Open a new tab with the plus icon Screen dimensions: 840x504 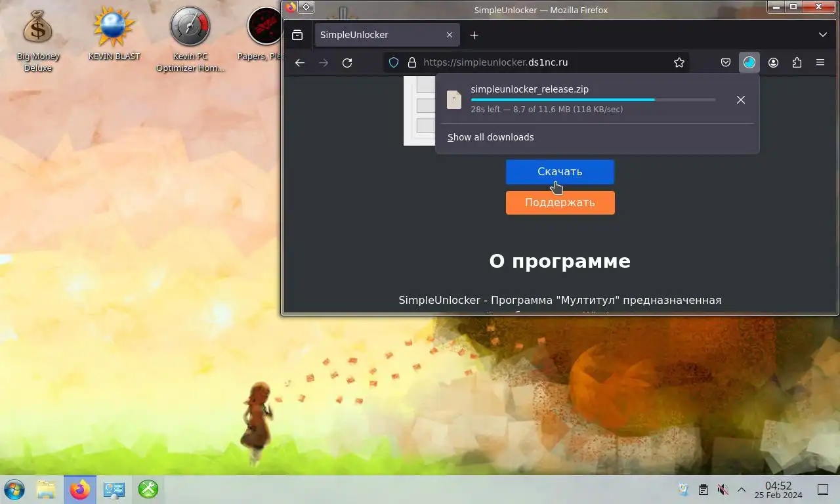474,35
